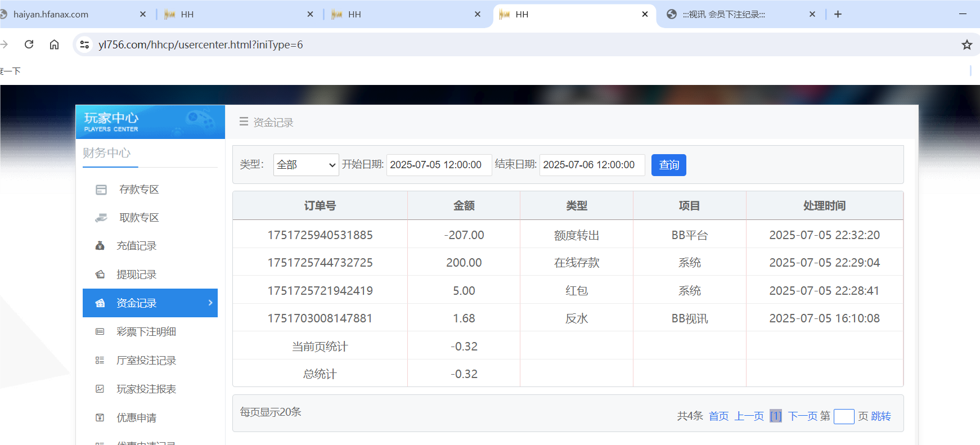This screenshot has height=445, width=980.
Task: Click the 彩票下注明细 list icon
Action: (x=100, y=332)
